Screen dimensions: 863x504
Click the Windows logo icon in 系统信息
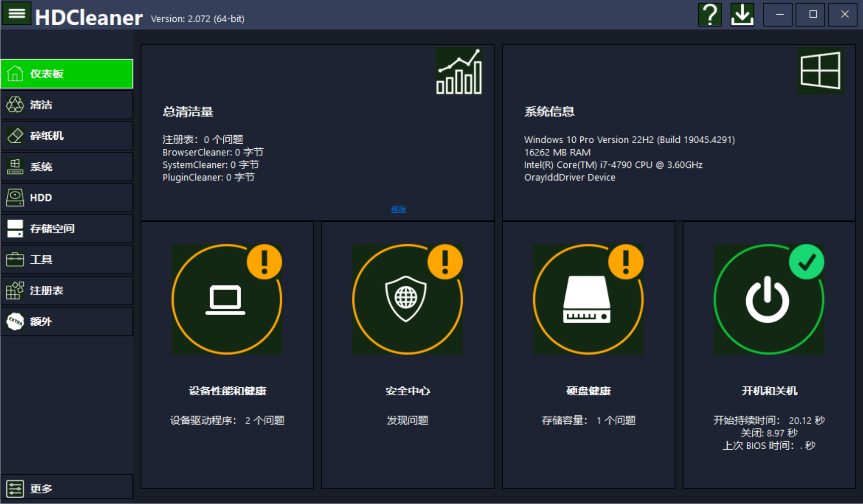click(820, 71)
